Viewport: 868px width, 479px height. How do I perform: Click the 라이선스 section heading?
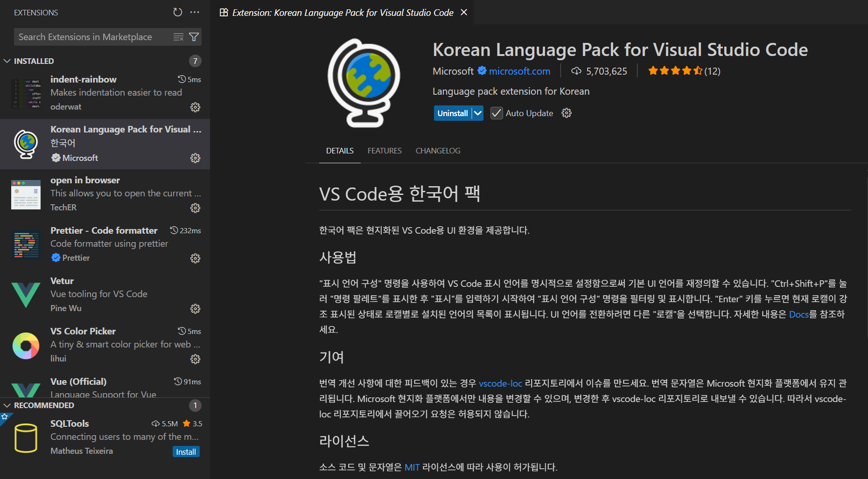(x=344, y=441)
